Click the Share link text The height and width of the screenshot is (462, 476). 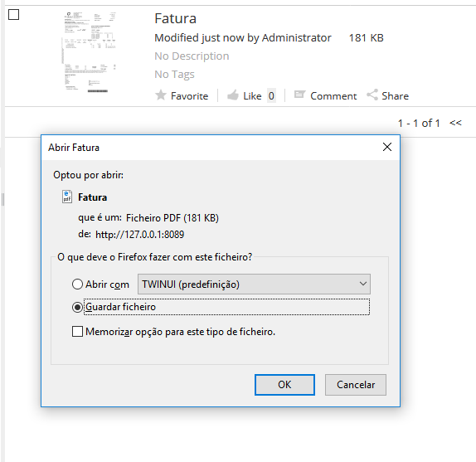(x=395, y=96)
